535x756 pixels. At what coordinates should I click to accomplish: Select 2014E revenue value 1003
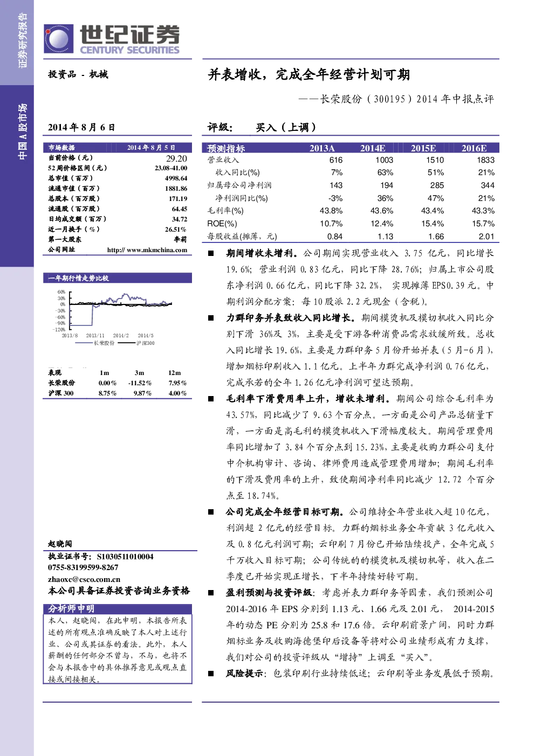pyautogui.click(x=385, y=160)
